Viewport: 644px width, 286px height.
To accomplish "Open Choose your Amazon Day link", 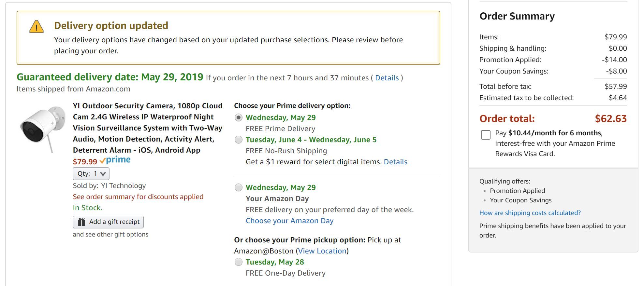I will (289, 221).
